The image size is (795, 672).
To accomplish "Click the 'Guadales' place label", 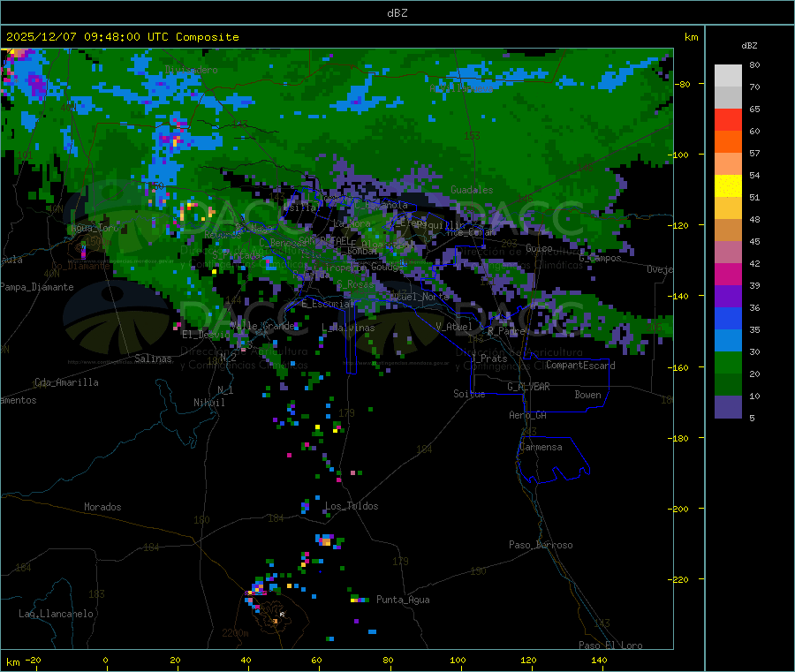I will (472, 190).
